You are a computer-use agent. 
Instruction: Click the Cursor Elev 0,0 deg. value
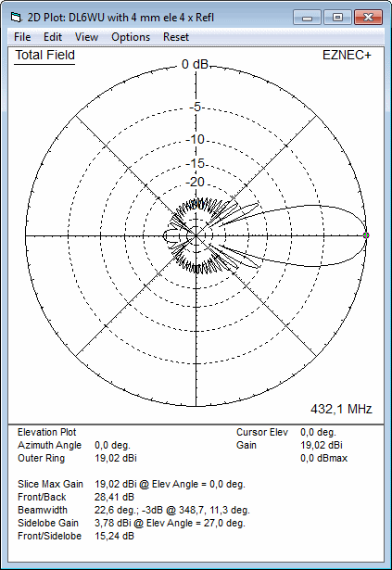pos(318,432)
